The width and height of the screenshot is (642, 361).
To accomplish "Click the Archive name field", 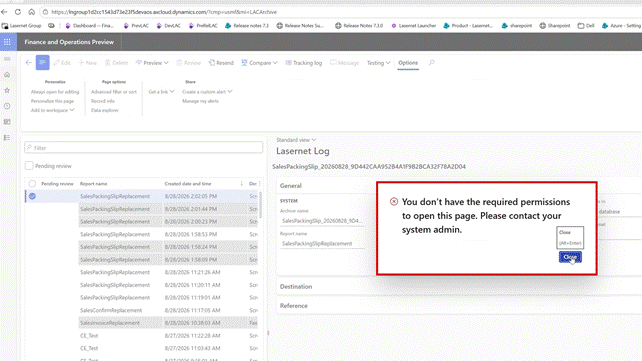I will [x=322, y=221].
